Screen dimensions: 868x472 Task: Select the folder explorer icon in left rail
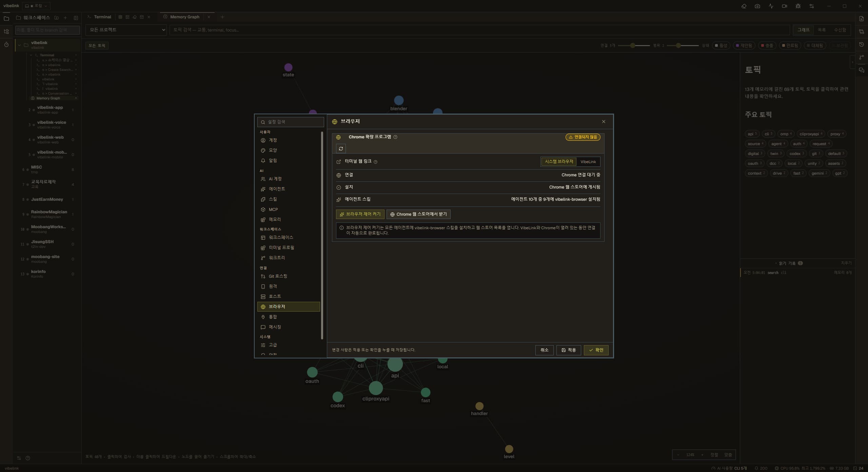[x=6, y=18]
